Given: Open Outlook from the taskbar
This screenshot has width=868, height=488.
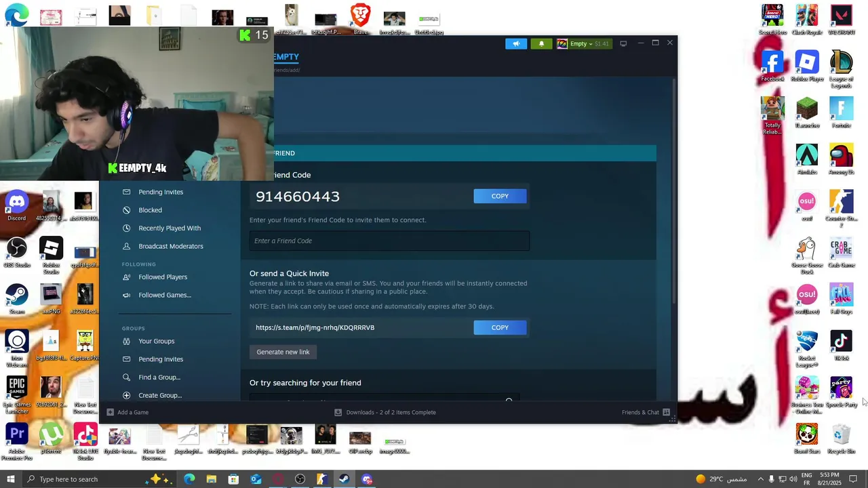Looking at the screenshot, I should coord(256,479).
